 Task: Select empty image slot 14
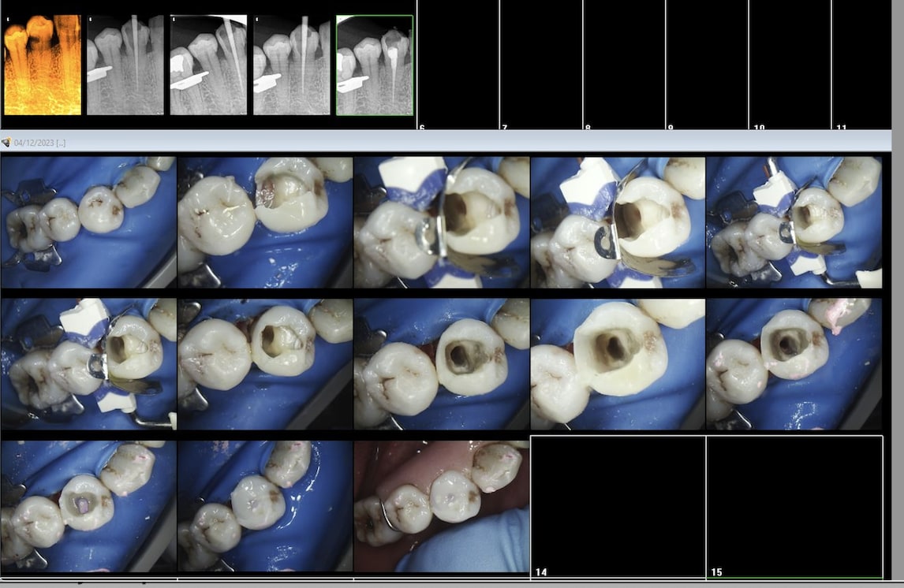click(x=618, y=506)
